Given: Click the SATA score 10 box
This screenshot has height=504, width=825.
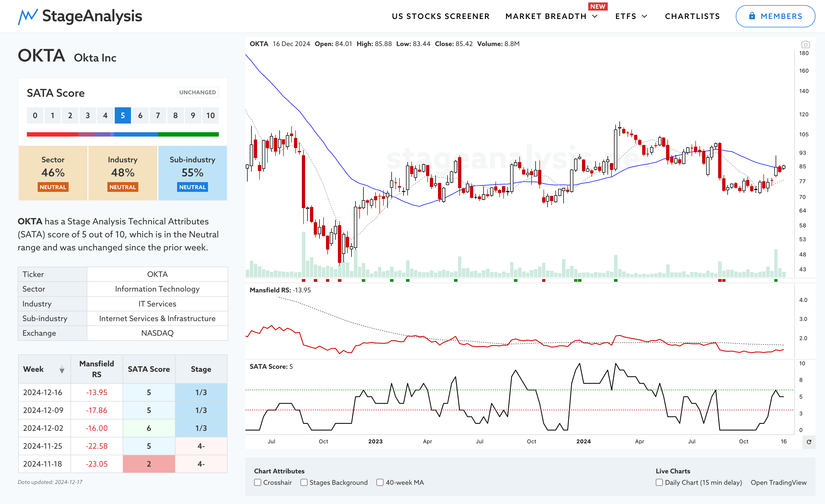Looking at the screenshot, I should tap(210, 115).
